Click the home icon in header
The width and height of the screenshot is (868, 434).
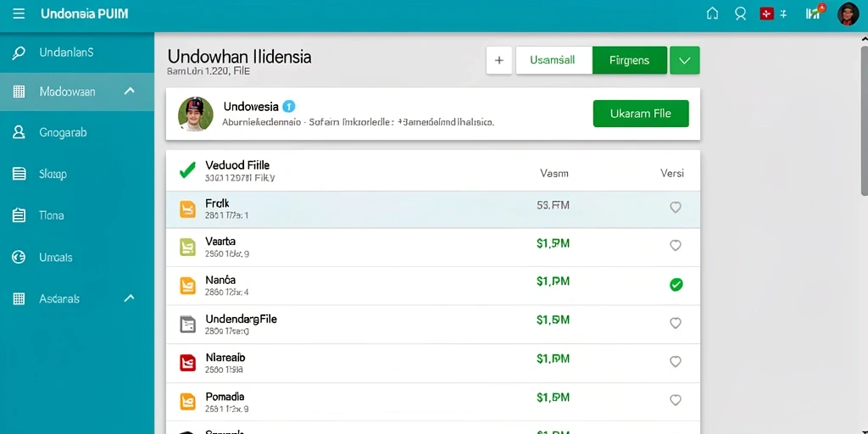click(x=712, y=14)
